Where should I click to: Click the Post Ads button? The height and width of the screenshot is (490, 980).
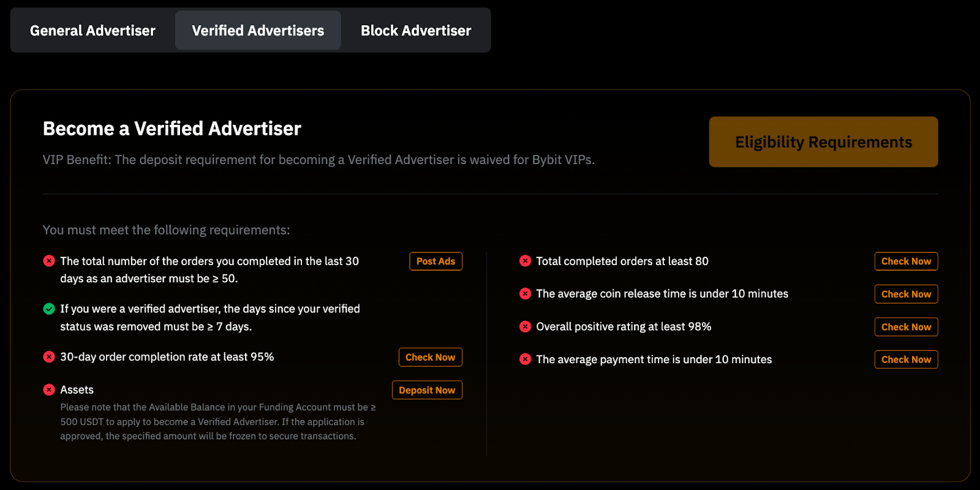(435, 261)
